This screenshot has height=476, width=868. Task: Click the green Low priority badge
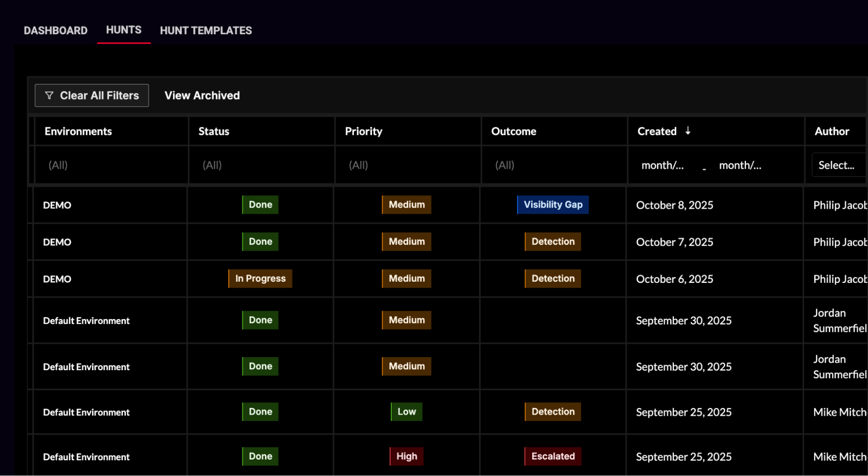tap(406, 412)
